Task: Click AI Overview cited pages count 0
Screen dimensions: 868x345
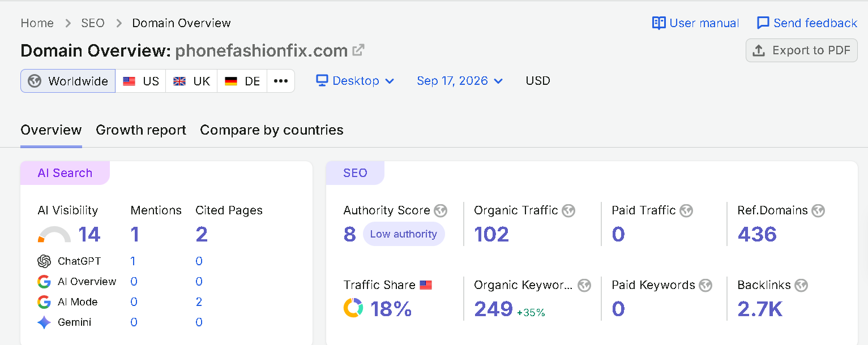Action: [199, 282]
